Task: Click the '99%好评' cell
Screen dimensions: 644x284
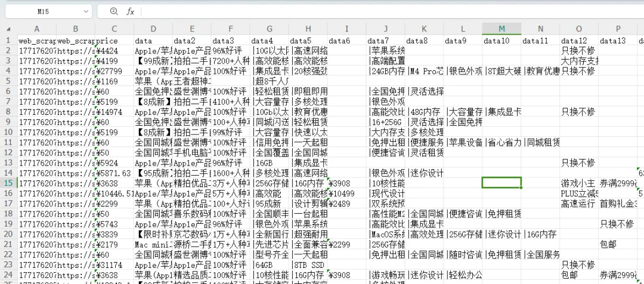Action: click(x=230, y=132)
